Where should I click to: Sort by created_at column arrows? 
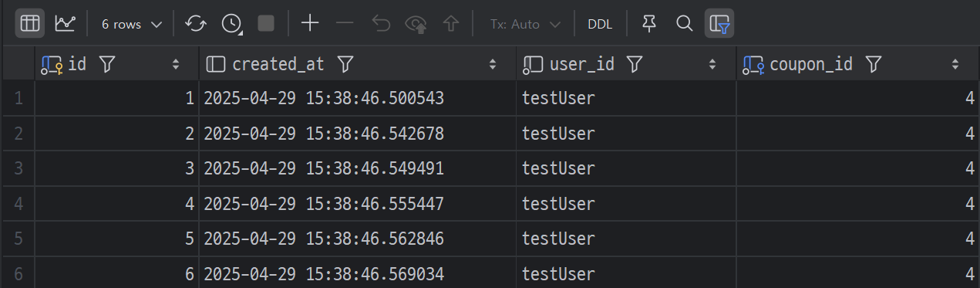point(493,64)
